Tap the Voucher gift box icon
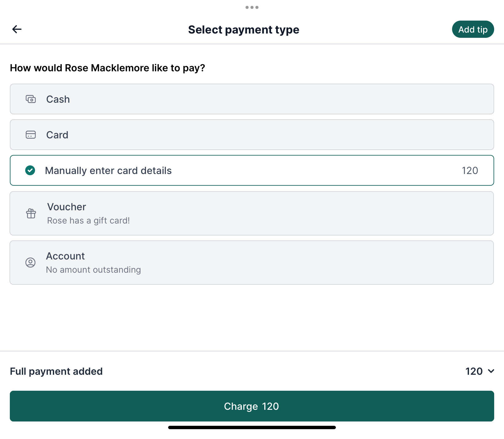Viewport: 504px width, 439px height. 31,213
